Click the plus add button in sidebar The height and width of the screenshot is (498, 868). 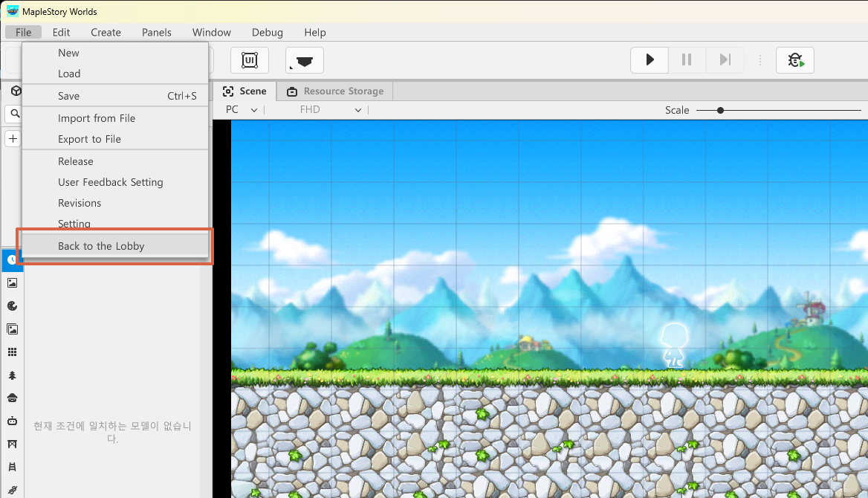(x=13, y=138)
